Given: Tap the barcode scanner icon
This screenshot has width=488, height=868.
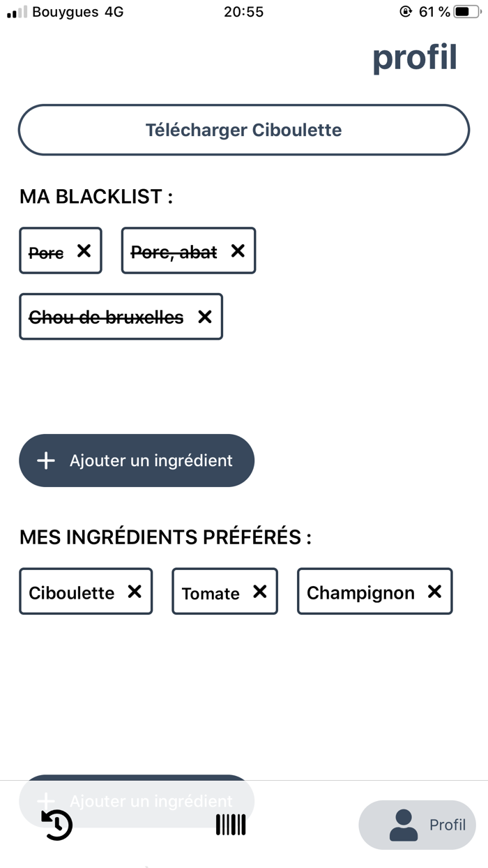Looking at the screenshot, I should tap(230, 825).
